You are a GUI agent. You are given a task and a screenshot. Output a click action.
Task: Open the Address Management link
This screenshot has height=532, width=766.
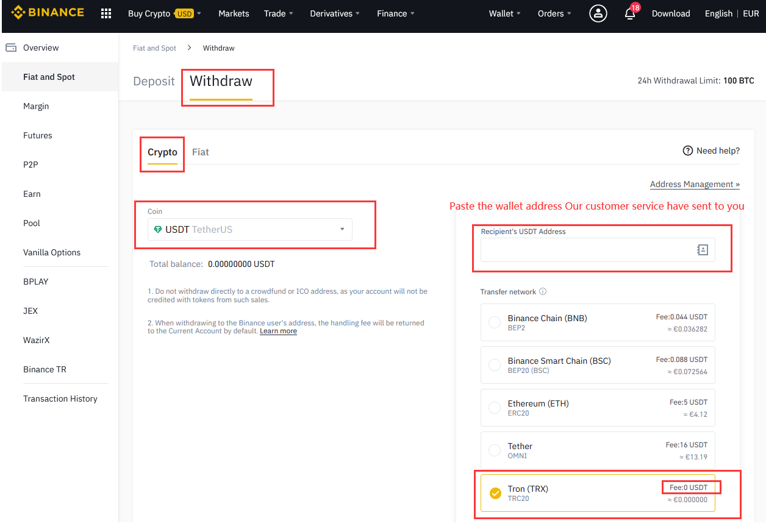tap(695, 184)
